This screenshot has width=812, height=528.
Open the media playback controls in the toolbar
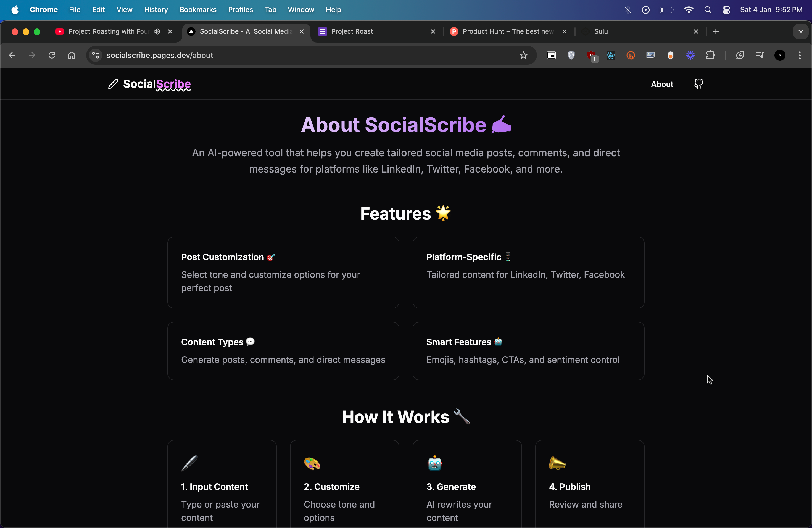click(x=760, y=55)
